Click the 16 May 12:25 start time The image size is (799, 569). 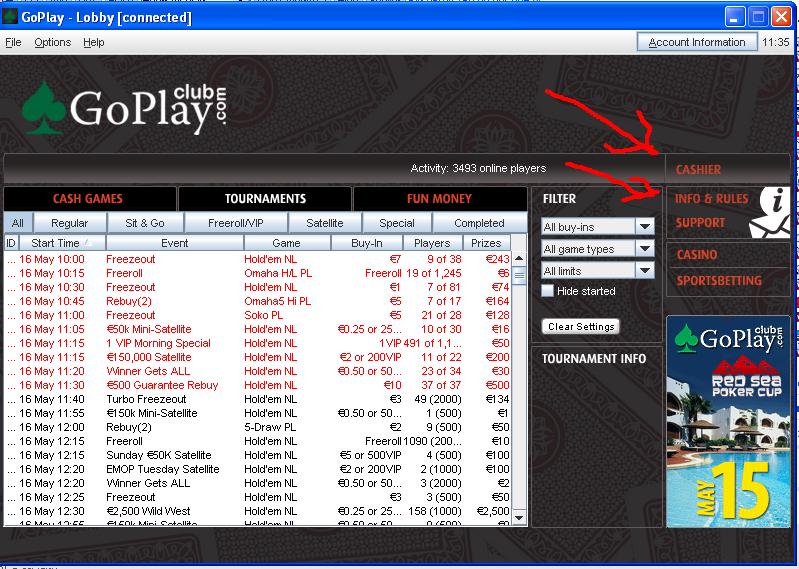coord(51,497)
